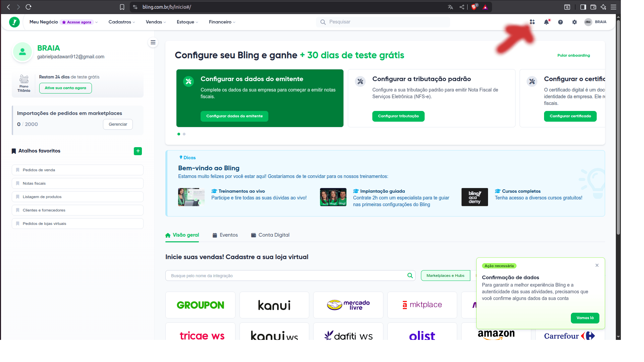Click the help question mark icon
644x362 pixels.
(560, 22)
